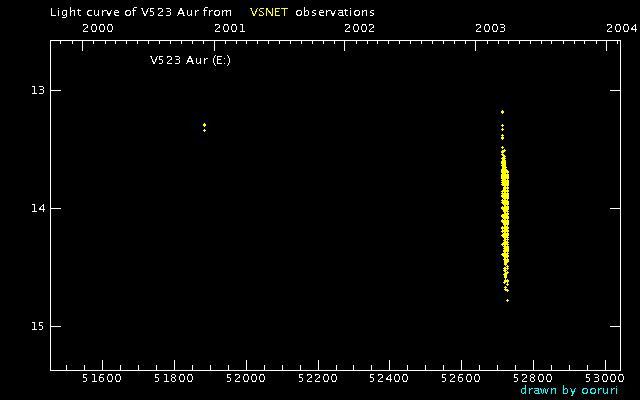This screenshot has width=640, height=400.
Task: Click the 53000 Julian date label
Action: tap(604, 378)
